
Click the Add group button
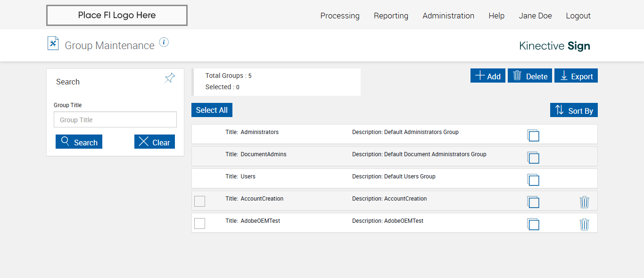pos(487,76)
